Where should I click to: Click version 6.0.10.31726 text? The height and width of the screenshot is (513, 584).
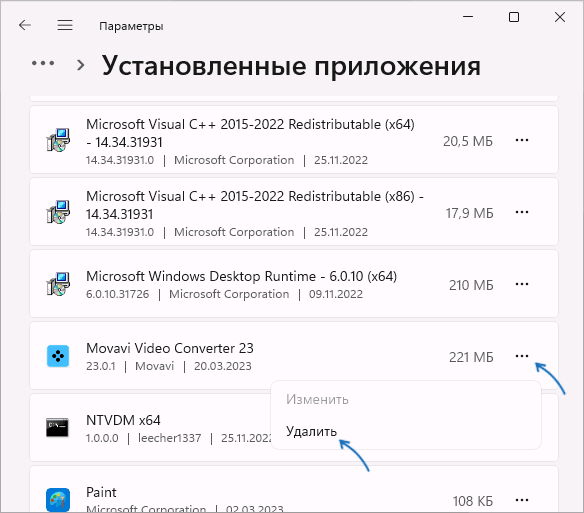117,294
